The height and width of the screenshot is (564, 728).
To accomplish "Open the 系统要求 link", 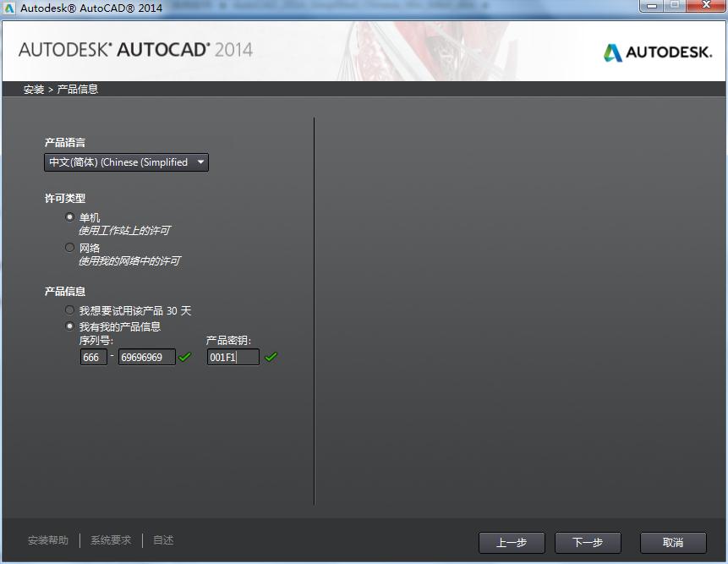I will 110,539.
